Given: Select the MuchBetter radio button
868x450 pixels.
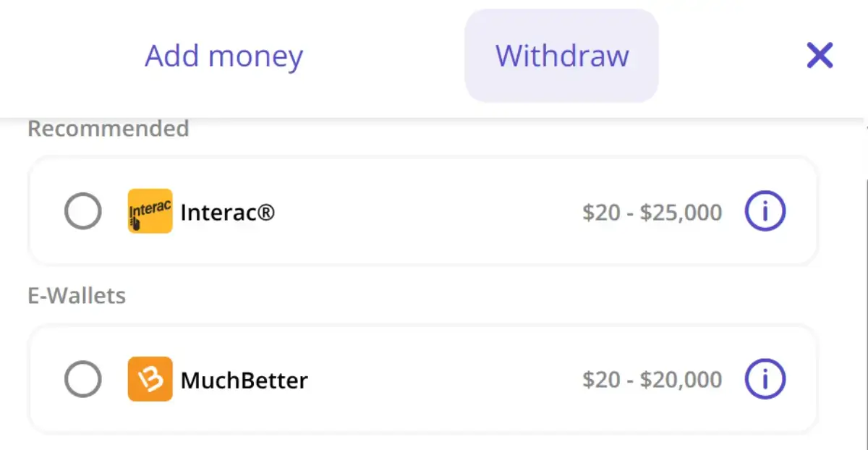Looking at the screenshot, I should click(x=83, y=379).
